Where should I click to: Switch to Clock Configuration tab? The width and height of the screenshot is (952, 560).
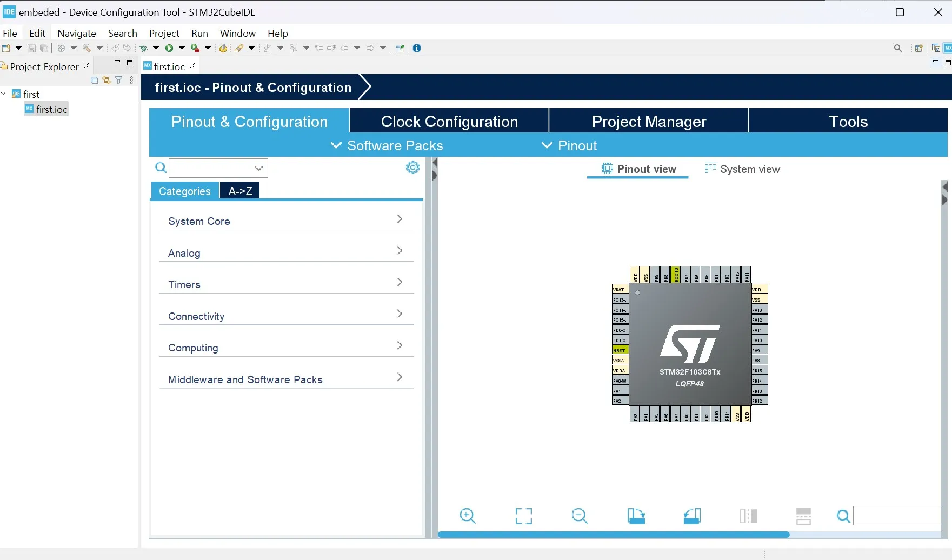[449, 121]
